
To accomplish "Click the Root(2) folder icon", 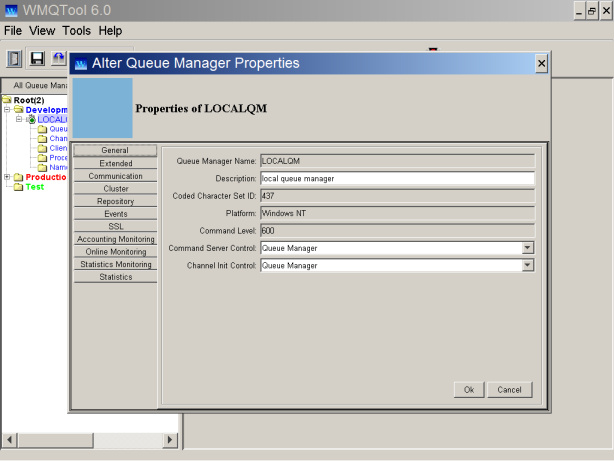I will (7, 100).
